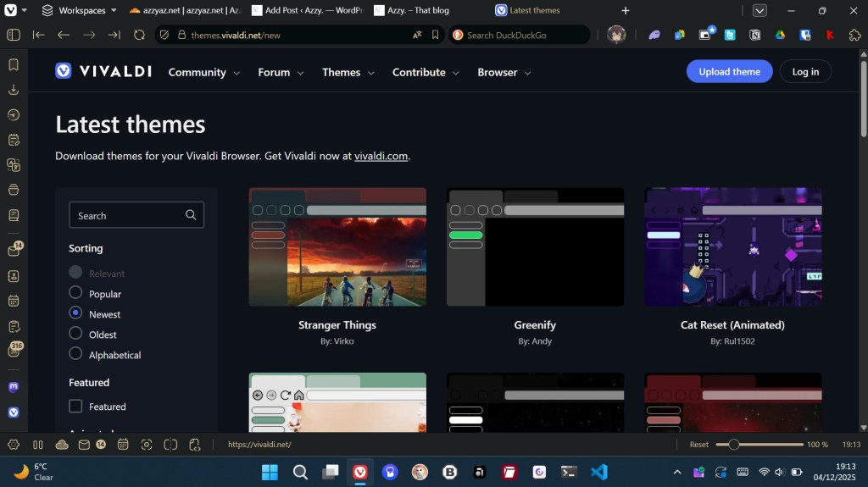Expand the Community menu
The width and height of the screenshot is (868, 487).
tap(203, 73)
